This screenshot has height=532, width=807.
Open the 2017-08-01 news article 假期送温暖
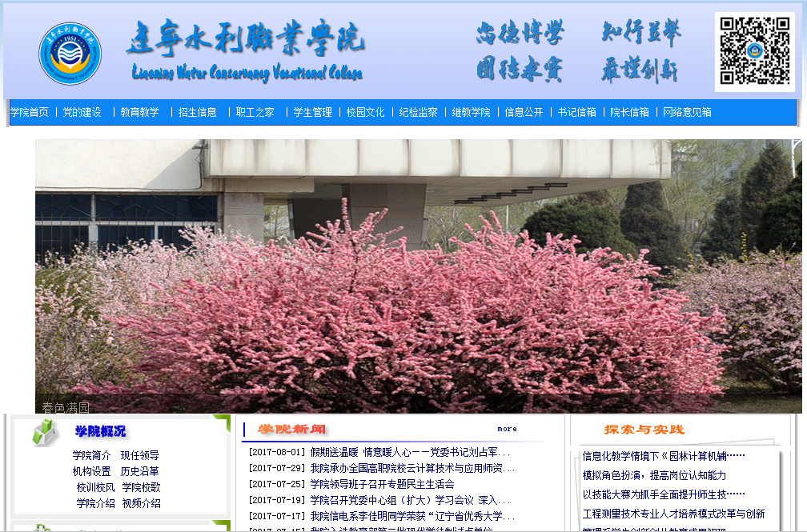(x=409, y=452)
